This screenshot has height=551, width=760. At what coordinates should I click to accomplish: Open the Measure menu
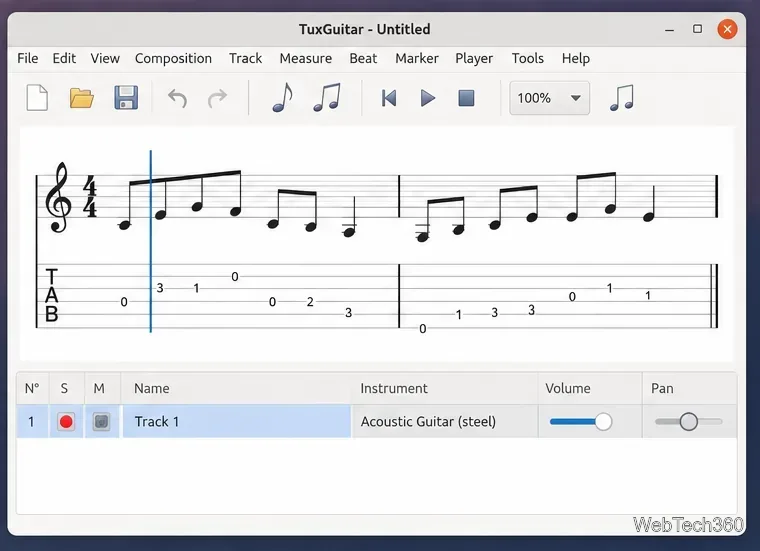tap(305, 58)
